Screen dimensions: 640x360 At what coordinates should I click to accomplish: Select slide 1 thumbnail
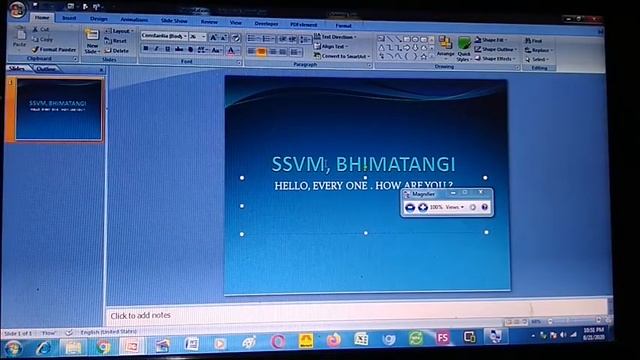(x=59, y=109)
